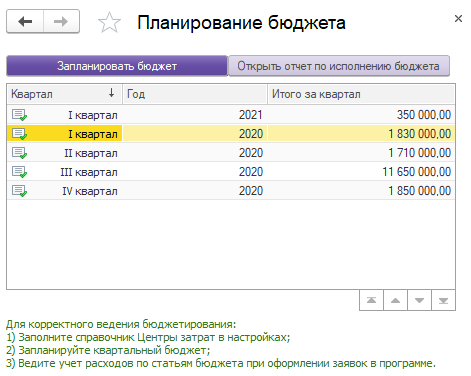
Task: Click the Год column header
Action: tap(195, 94)
